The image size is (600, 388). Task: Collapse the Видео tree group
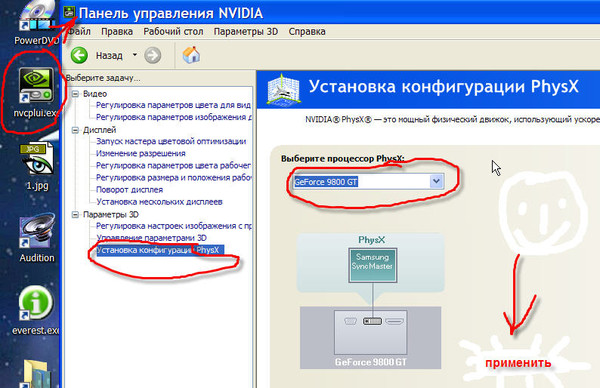pyautogui.click(x=75, y=94)
